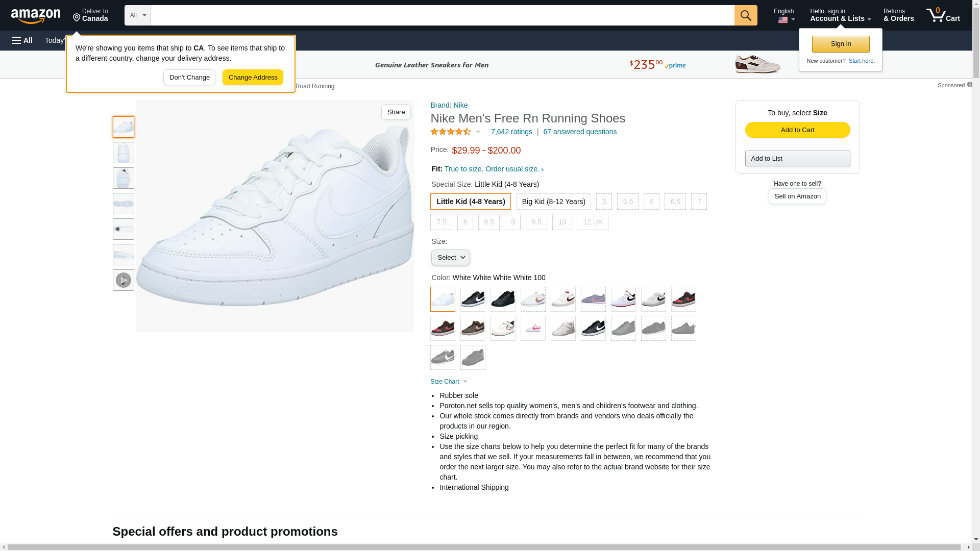Select Big Kid (8-12 Years) size option
980x551 pixels.
click(x=553, y=202)
